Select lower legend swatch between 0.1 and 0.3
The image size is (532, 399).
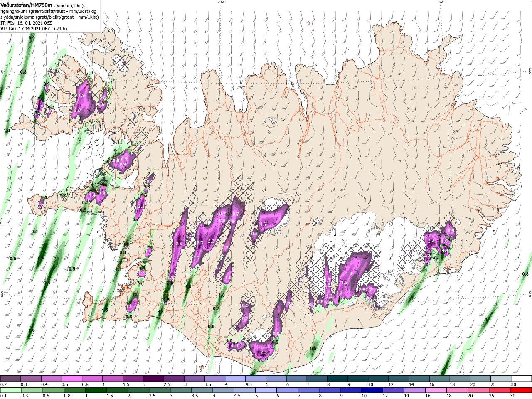(x=10, y=390)
